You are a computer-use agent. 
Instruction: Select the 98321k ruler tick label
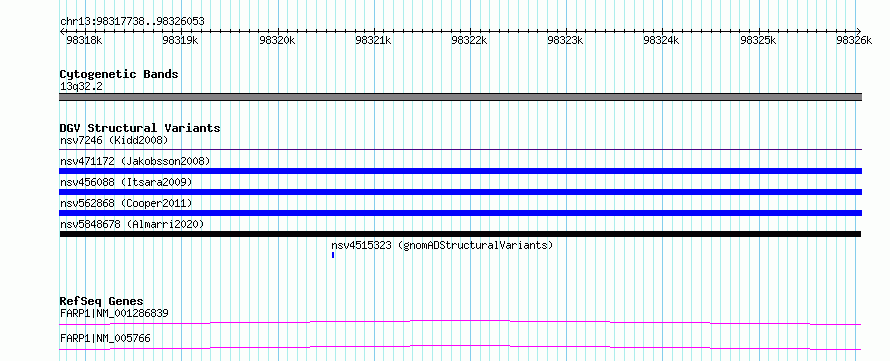(x=373, y=40)
